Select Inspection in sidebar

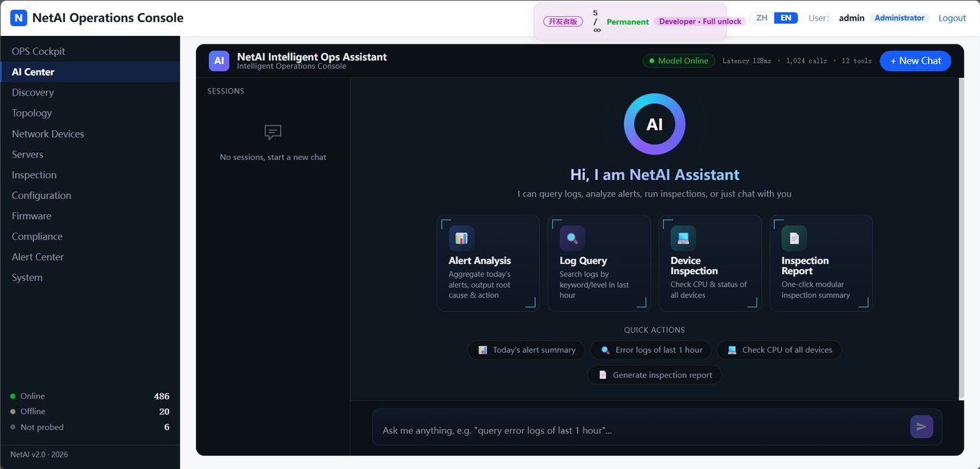(x=90, y=175)
